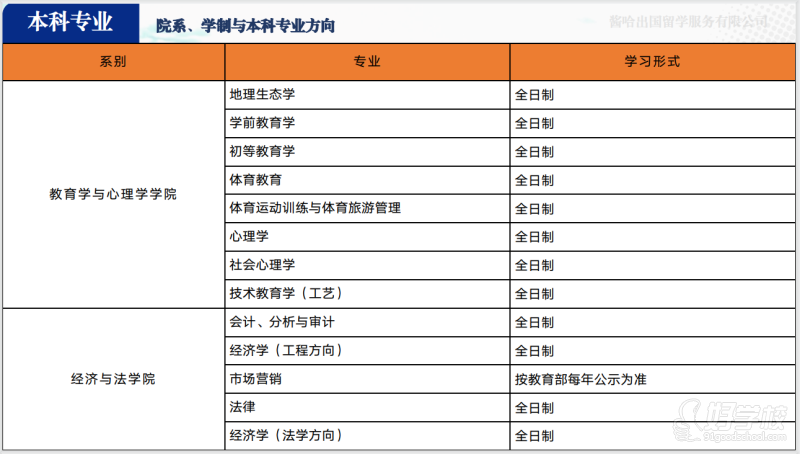
Task: Select the 市场营销 major cell
Action: click(256, 379)
